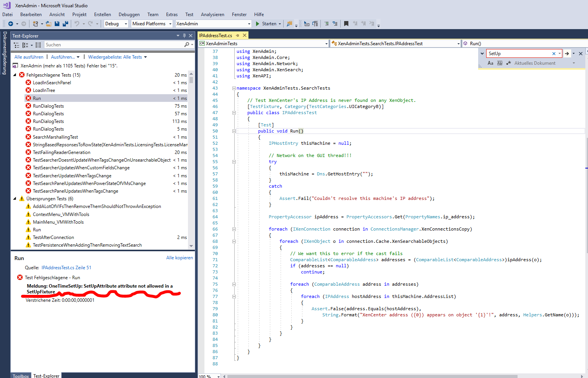Open the editor zoom 100 % dropdown
588x378 pixels.
click(209, 376)
